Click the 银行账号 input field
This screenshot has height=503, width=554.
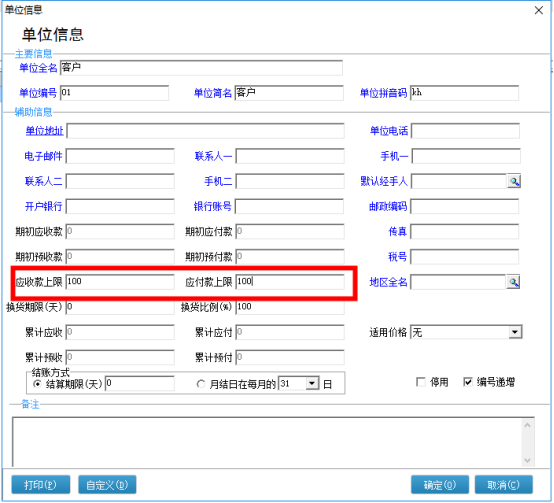pos(289,207)
